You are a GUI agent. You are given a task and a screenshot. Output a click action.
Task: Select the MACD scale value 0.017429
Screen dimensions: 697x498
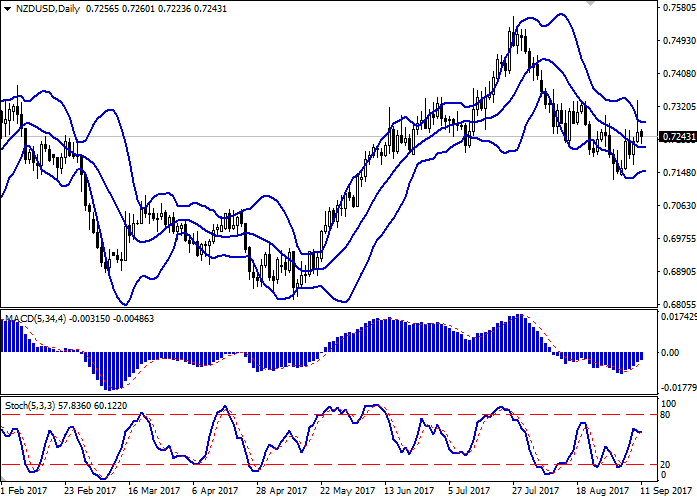pyautogui.click(x=679, y=317)
